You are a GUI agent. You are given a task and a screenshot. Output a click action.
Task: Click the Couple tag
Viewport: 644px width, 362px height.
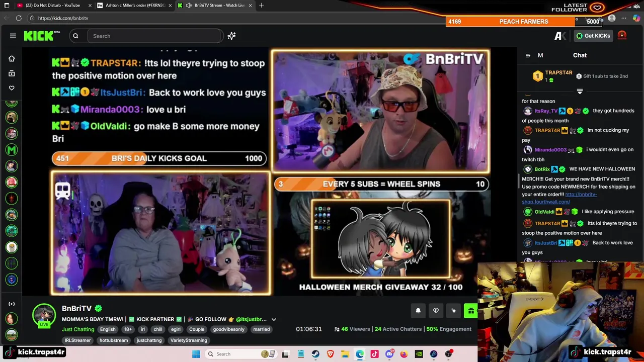click(x=197, y=329)
